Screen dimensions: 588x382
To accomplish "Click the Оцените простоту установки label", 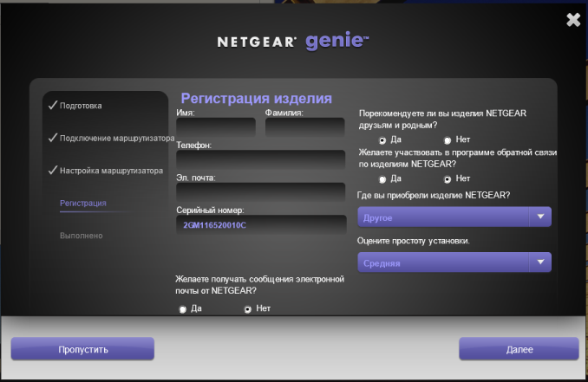I will (414, 241).
